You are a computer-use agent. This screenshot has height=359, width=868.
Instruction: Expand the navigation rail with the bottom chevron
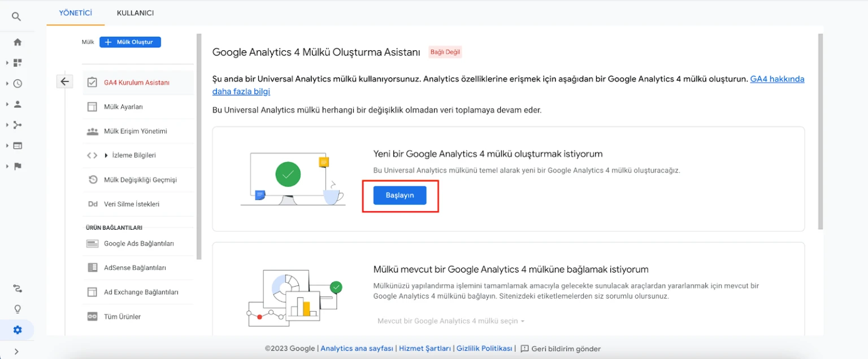coord(17,350)
